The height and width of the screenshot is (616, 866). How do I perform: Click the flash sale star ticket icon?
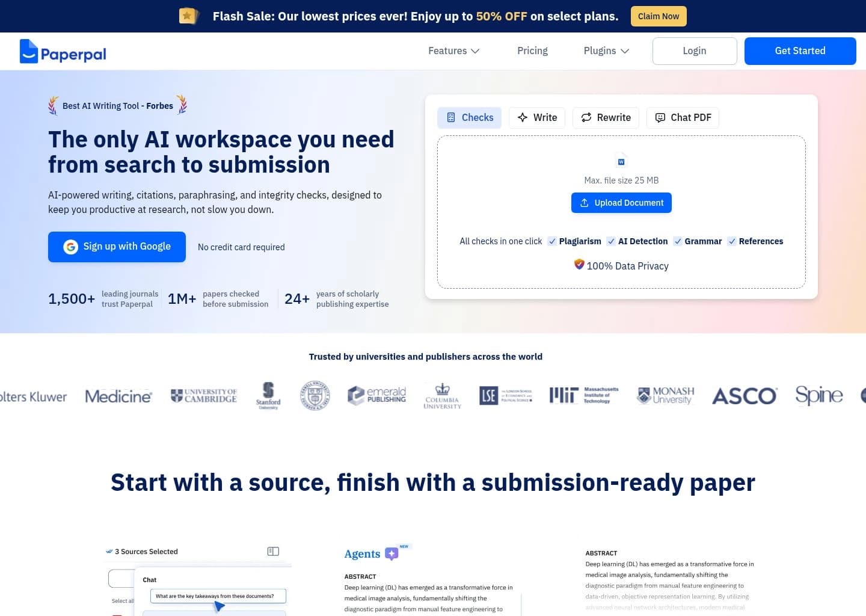189,16
